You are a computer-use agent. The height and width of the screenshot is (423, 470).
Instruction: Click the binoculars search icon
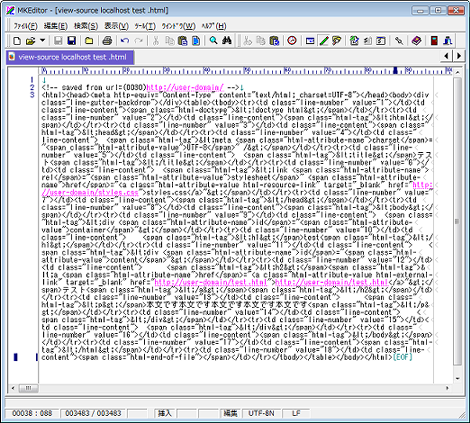click(227, 41)
